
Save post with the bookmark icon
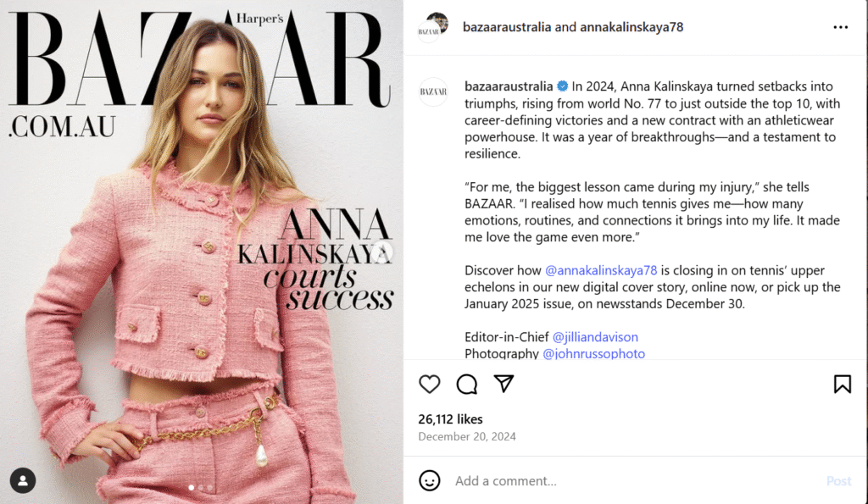[843, 384]
